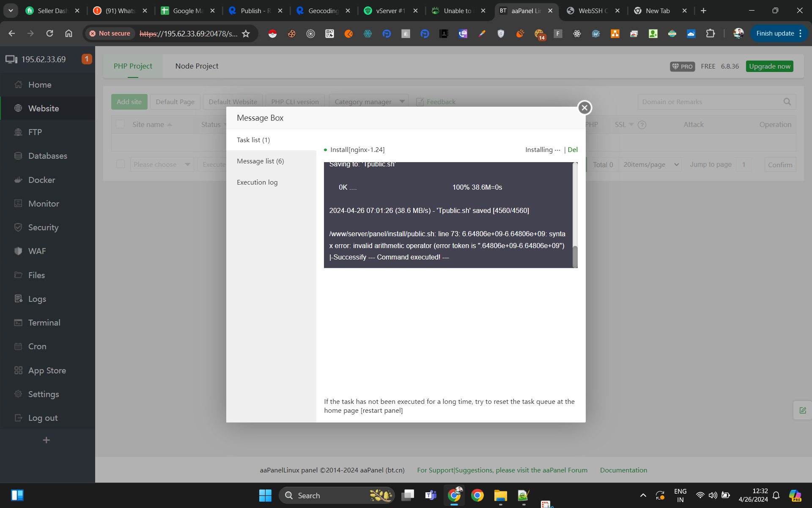Click Del link for nginx install
This screenshot has width=812, height=508.
click(572, 149)
